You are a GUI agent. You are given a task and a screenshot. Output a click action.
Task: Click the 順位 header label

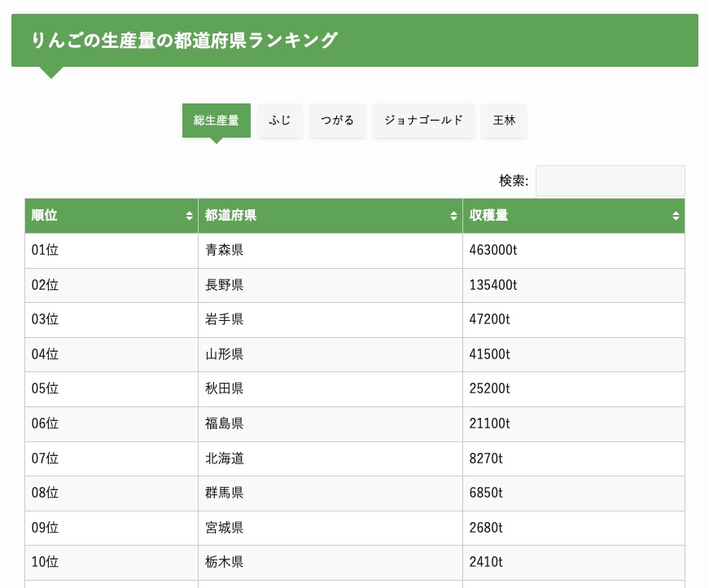click(44, 215)
